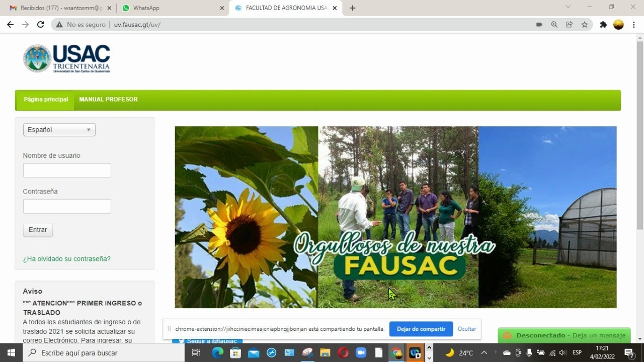Open network Wi-Fi settings in tray

[552, 352]
